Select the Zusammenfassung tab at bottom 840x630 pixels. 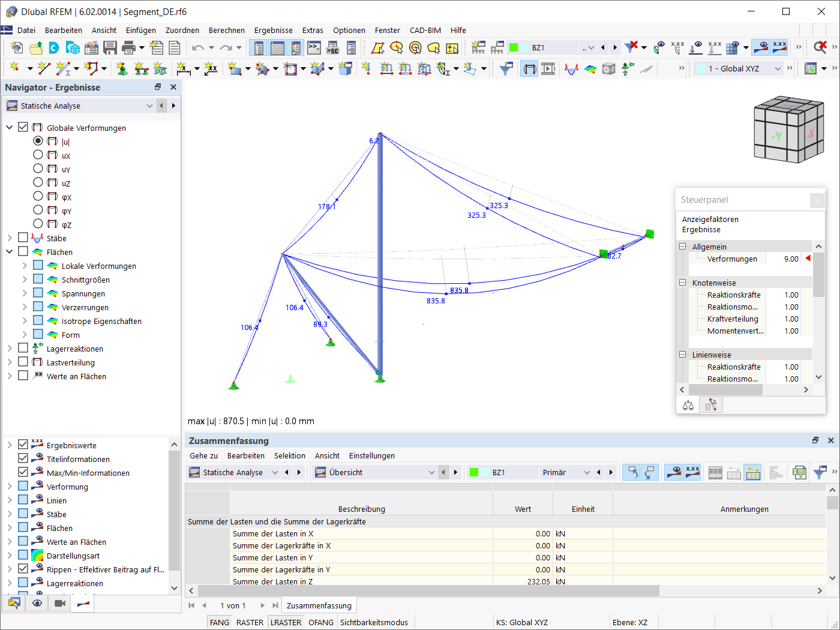(x=319, y=605)
